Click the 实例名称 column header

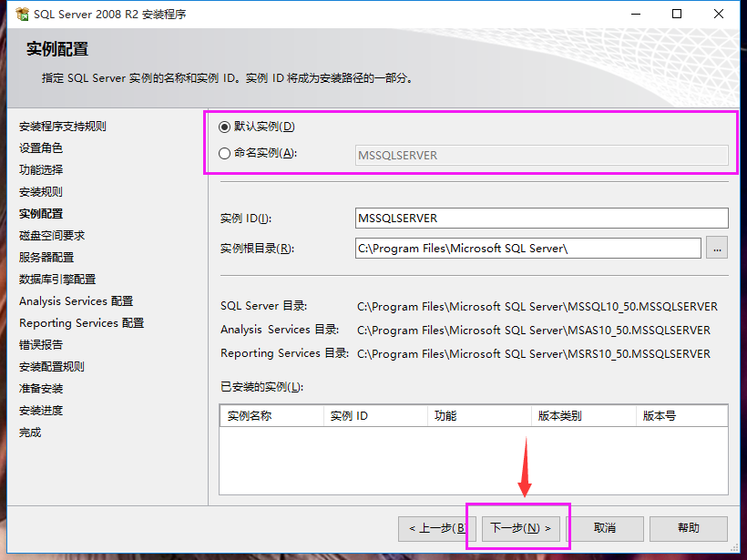pos(271,416)
